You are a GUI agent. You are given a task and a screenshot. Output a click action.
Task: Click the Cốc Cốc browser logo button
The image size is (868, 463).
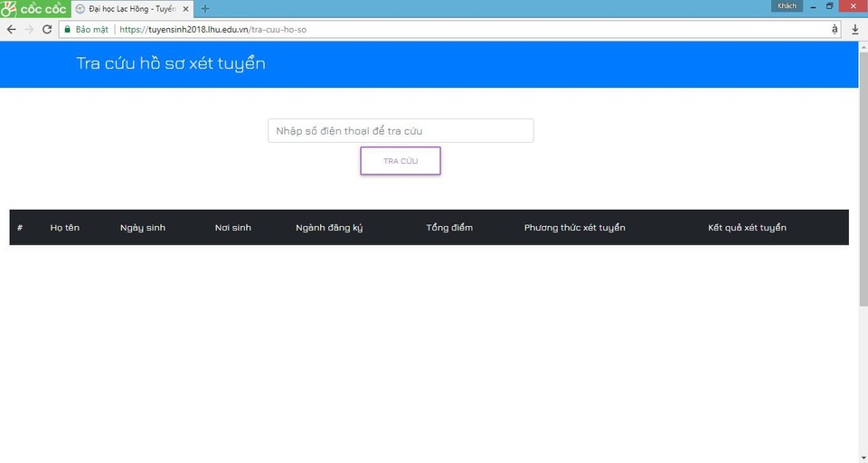click(35, 9)
